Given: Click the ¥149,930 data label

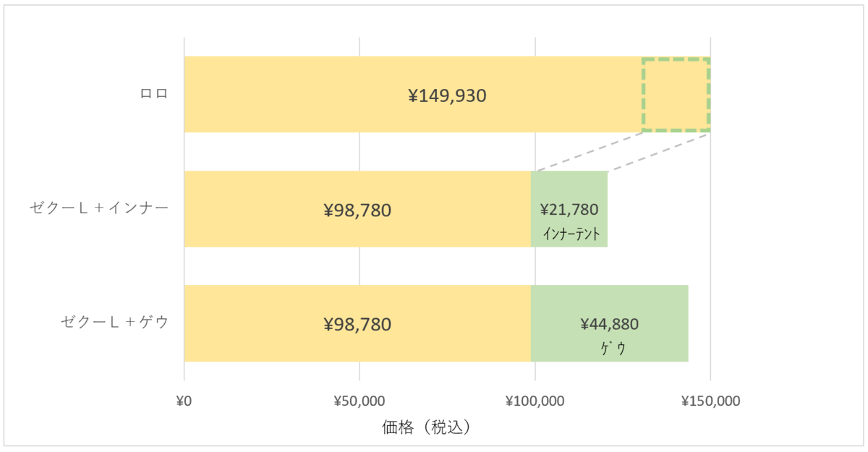Looking at the screenshot, I should pyautogui.click(x=447, y=95).
